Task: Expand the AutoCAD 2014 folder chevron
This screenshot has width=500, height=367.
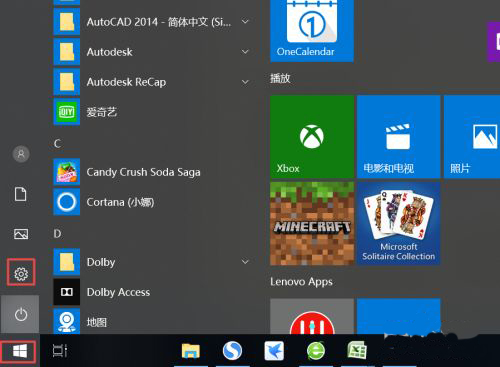Action: [x=245, y=22]
